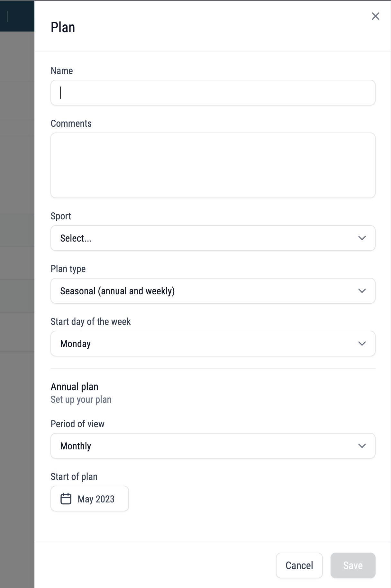The image size is (391, 588).
Task: Click the Save button
Action: click(353, 565)
